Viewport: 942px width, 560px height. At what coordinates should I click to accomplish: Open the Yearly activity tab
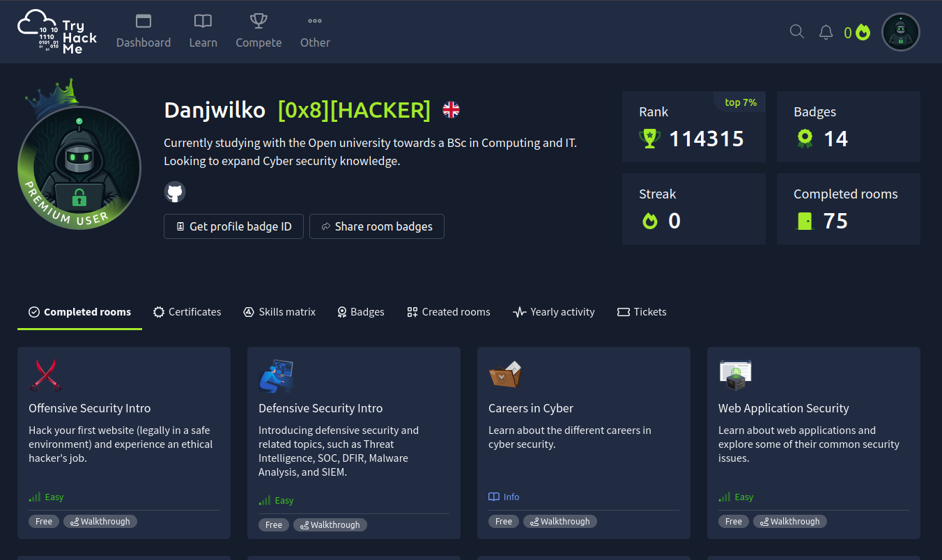pos(553,311)
